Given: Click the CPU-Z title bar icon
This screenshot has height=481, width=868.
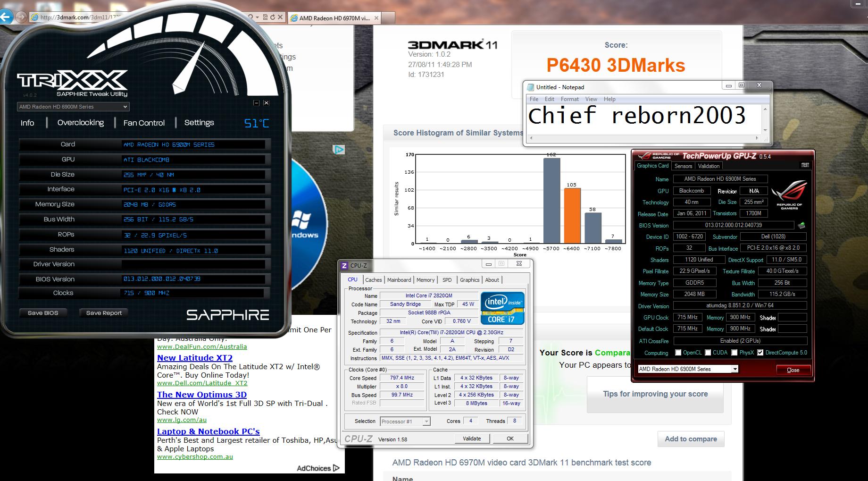Looking at the screenshot, I should pos(344,265).
